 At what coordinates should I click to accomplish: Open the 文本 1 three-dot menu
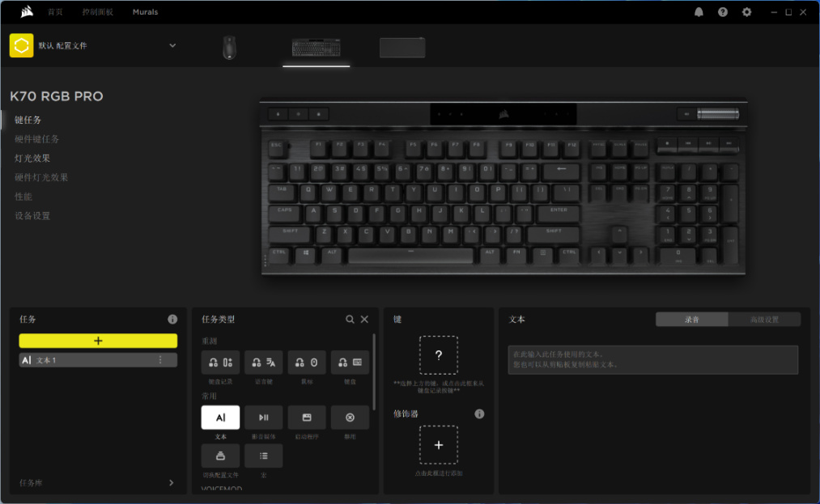(x=160, y=360)
